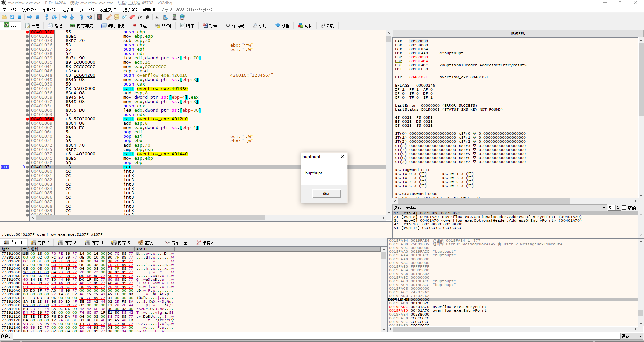The height and width of the screenshot is (342, 644).
Task: Switch to the 调用堆栈 call stack tab
Action: 113,26
